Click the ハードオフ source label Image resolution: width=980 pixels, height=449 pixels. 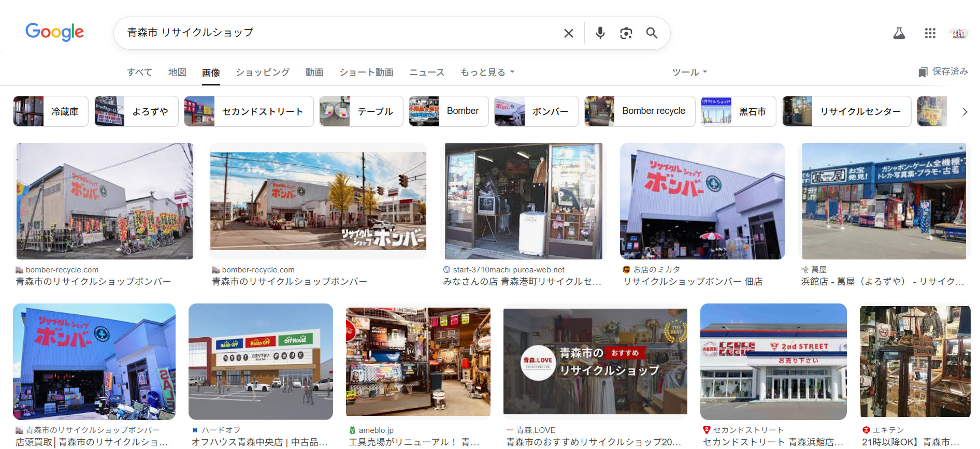221,430
